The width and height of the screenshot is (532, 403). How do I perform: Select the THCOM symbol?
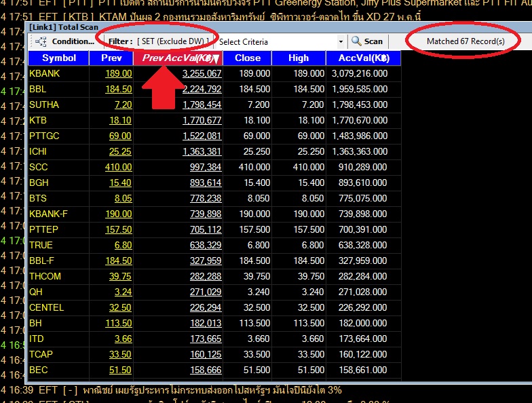pyautogui.click(x=45, y=277)
